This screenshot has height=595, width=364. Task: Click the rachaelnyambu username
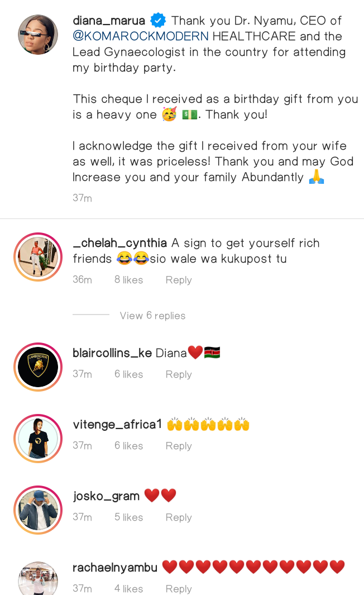[x=115, y=568]
